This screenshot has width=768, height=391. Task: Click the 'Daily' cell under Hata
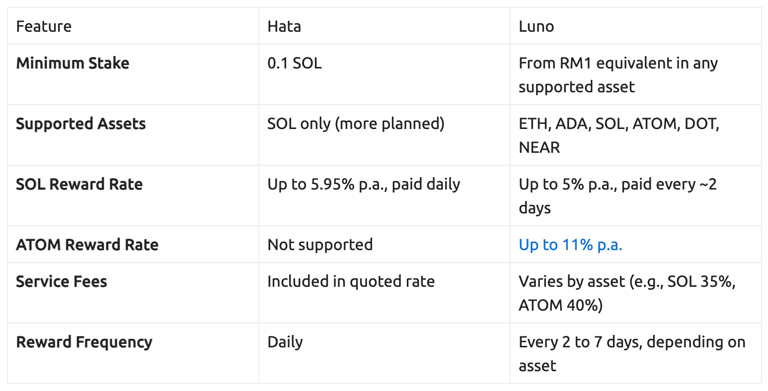(285, 342)
